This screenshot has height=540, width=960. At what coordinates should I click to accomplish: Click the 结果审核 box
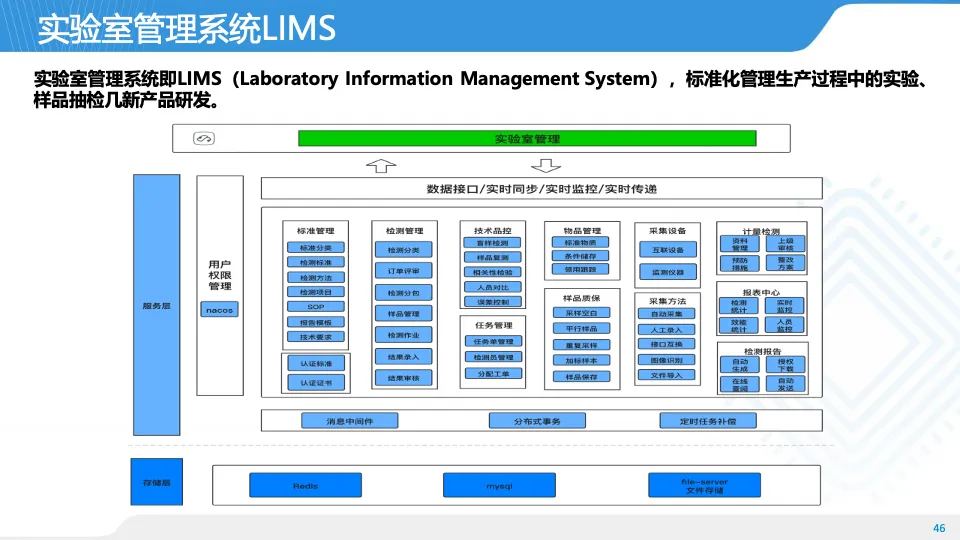[403, 378]
